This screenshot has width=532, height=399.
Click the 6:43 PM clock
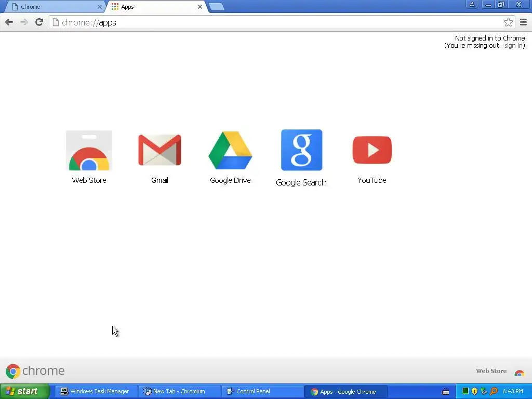[513, 391]
